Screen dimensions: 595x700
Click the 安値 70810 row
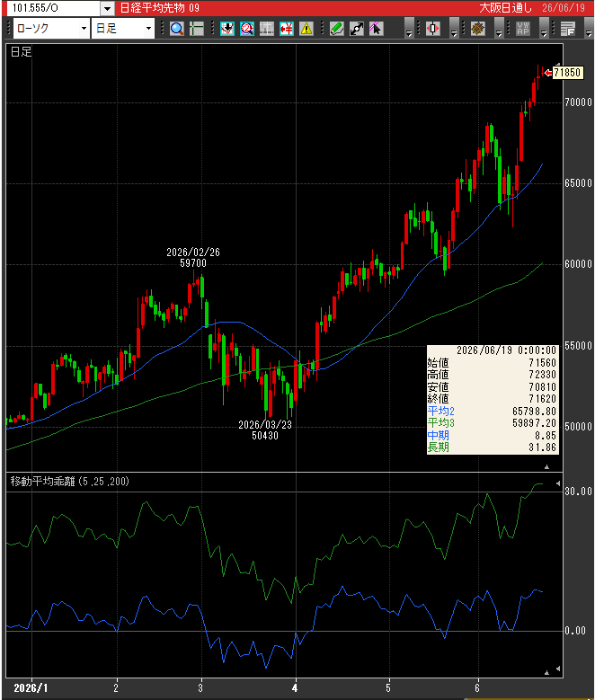(x=492, y=386)
